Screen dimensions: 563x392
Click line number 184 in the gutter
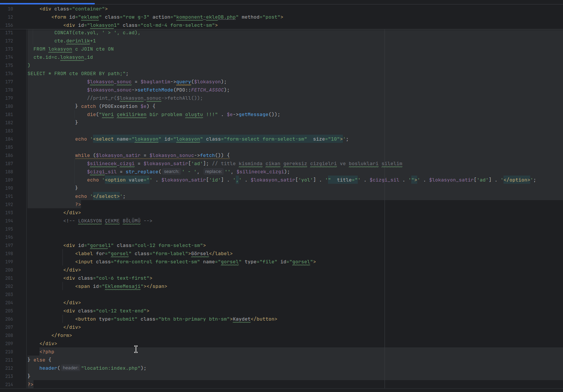pos(9,139)
